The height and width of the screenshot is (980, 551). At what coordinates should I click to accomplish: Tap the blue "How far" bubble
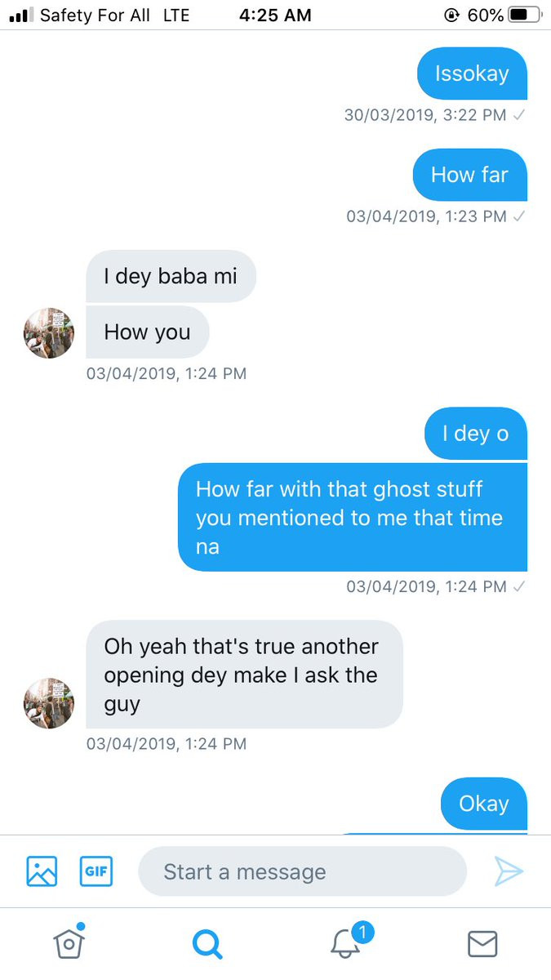(x=469, y=175)
